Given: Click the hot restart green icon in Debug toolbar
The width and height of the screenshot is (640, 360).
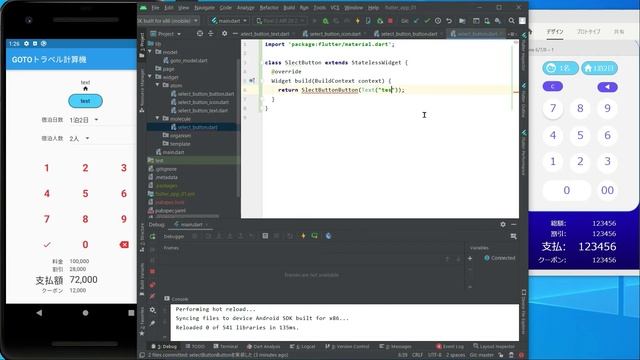Looking at the screenshot, I should [315, 236].
